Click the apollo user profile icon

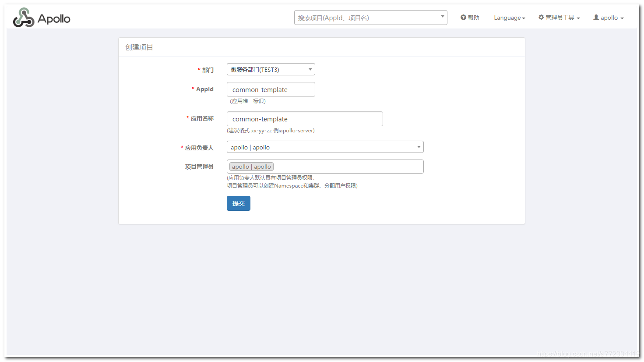[596, 17]
